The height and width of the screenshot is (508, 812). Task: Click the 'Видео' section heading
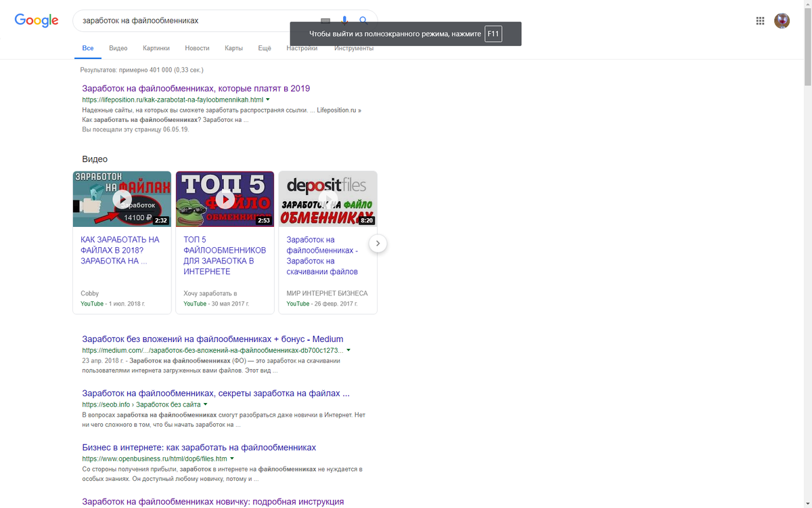tap(95, 159)
